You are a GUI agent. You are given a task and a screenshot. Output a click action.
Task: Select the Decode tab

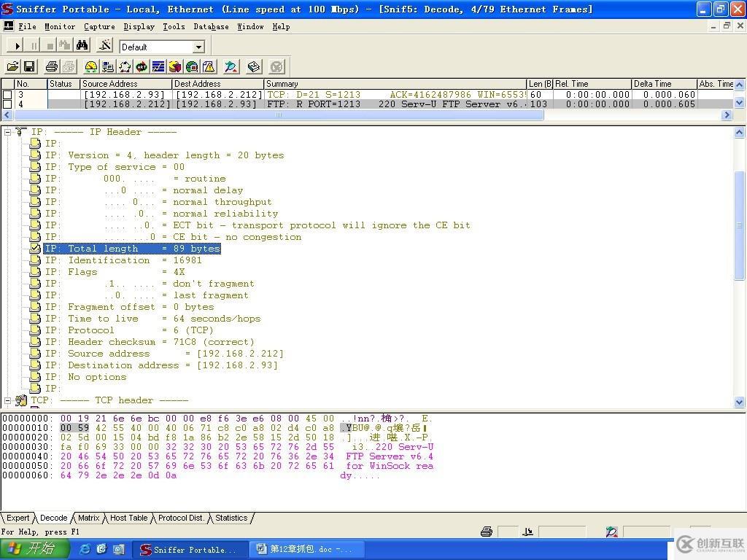(x=53, y=518)
